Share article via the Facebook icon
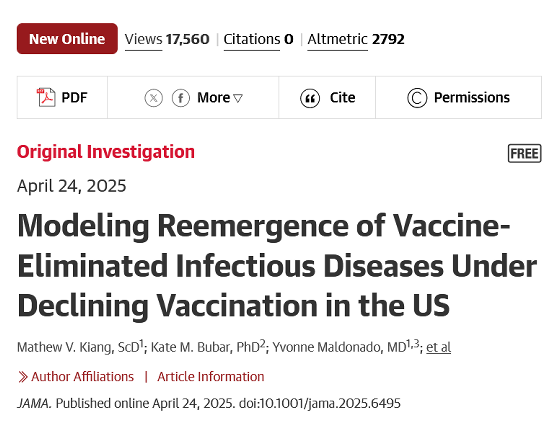 pos(181,97)
